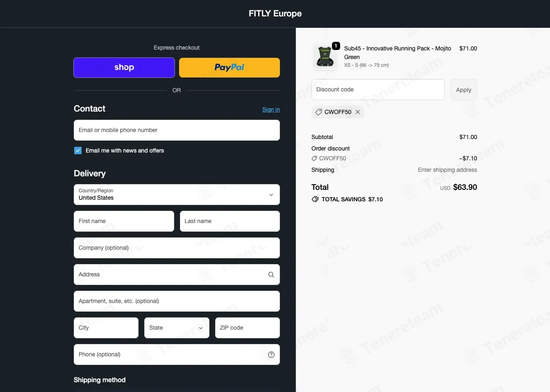Image resolution: width=550 pixels, height=392 pixels.
Task: Click the discount amount '−$7.10'
Action: click(x=468, y=158)
